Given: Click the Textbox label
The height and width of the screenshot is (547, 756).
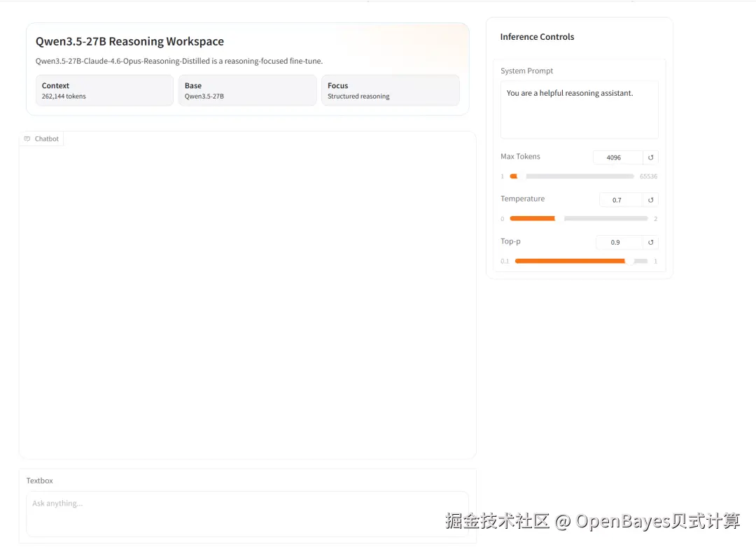Looking at the screenshot, I should coord(39,481).
